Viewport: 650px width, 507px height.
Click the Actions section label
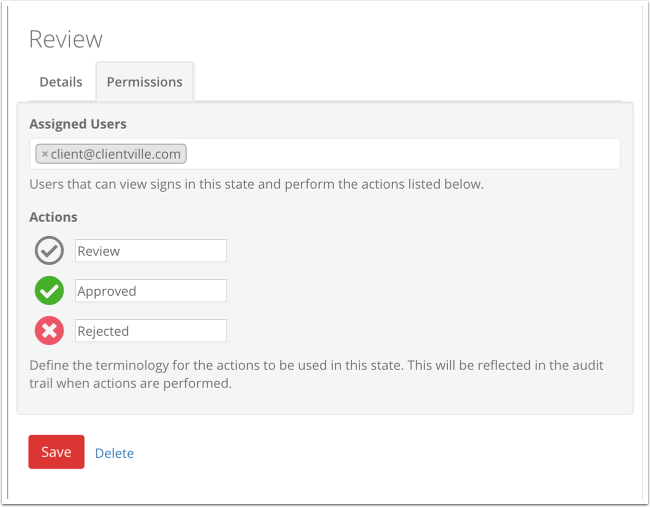53,217
